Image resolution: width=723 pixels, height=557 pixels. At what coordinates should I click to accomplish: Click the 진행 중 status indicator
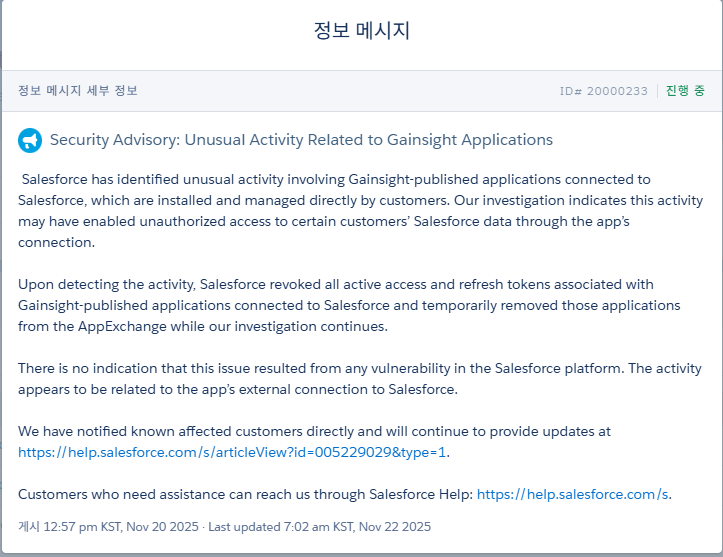pos(685,91)
